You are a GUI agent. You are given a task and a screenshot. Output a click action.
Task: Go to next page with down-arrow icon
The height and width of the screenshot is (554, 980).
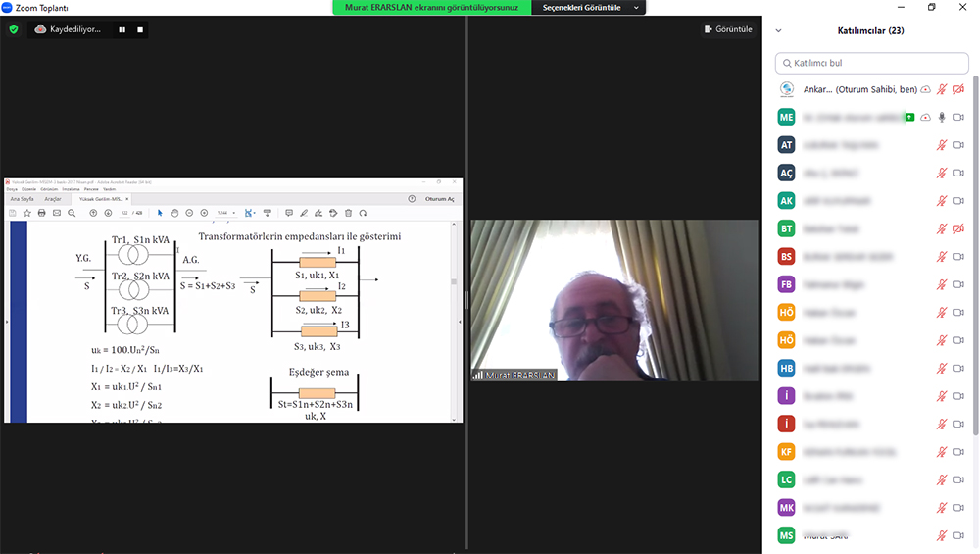pyautogui.click(x=108, y=213)
